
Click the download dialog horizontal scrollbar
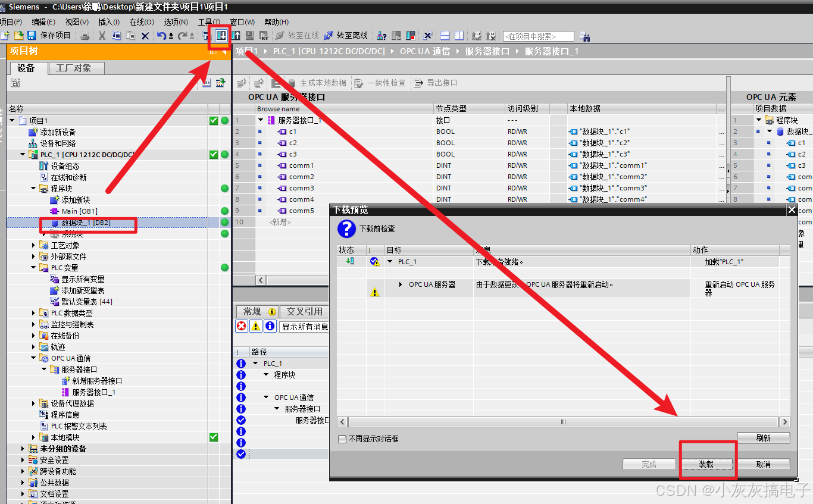click(564, 422)
